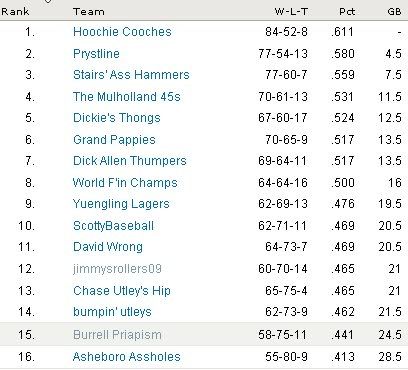
Task: Open the Chase Utley's Hip link
Action: click(122, 291)
